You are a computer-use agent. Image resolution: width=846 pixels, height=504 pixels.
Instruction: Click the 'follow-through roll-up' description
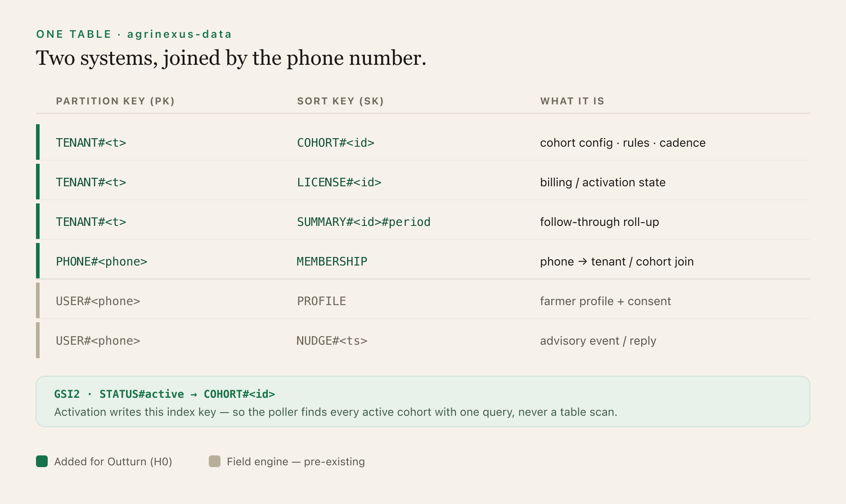coord(599,222)
